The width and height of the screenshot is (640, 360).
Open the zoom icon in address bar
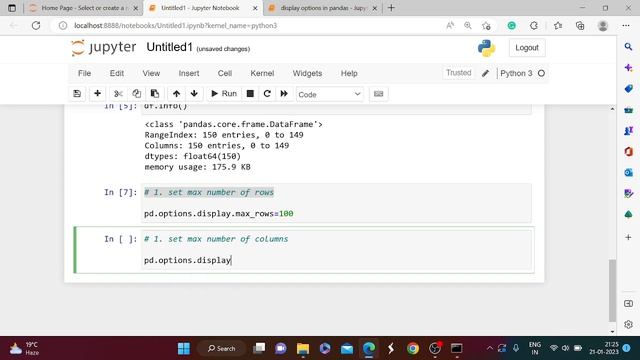tap(468, 25)
